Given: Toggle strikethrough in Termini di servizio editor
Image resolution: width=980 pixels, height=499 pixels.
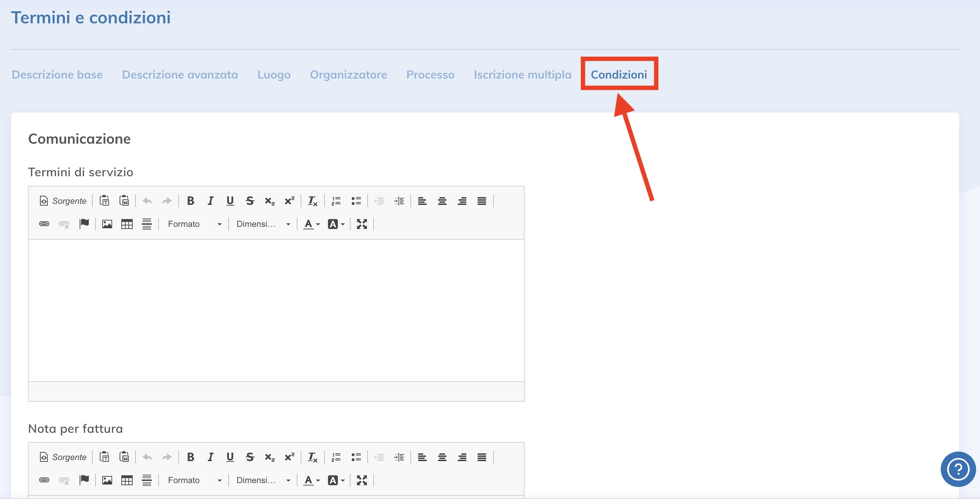Looking at the screenshot, I should click(x=249, y=201).
